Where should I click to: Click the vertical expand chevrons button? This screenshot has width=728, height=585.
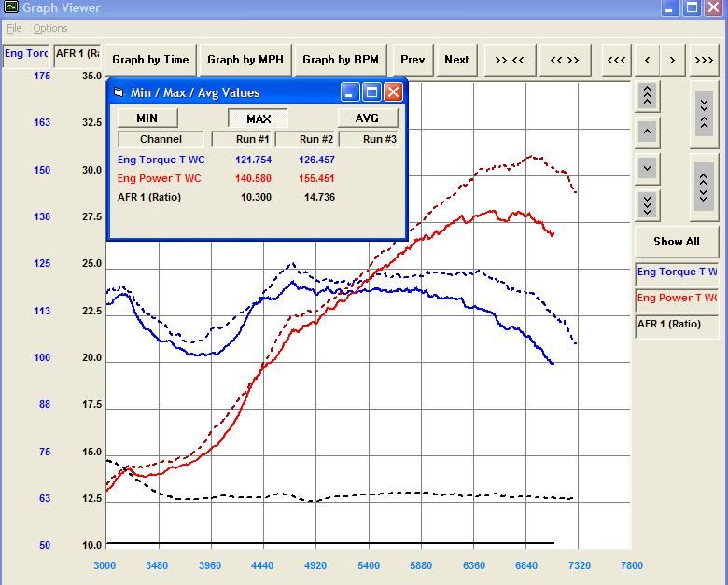tap(704, 183)
